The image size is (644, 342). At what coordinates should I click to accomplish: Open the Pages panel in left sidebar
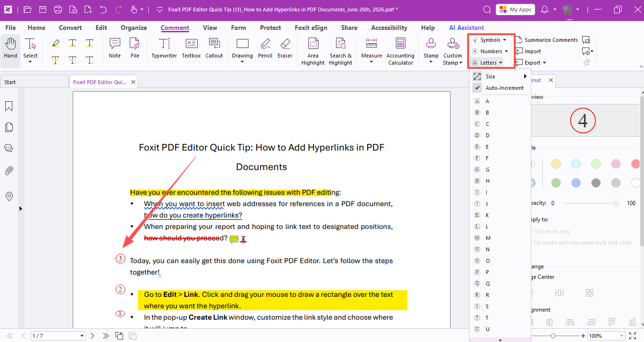(9, 127)
